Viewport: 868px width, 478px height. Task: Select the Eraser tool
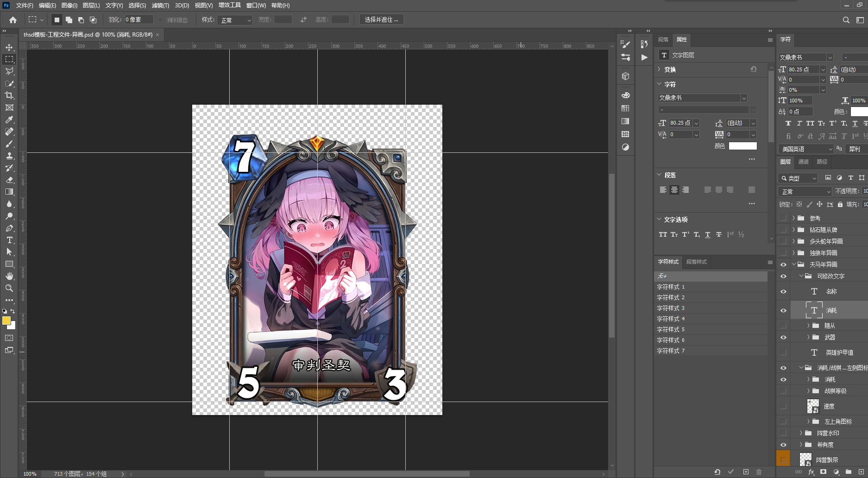click(x=9, y=180)
